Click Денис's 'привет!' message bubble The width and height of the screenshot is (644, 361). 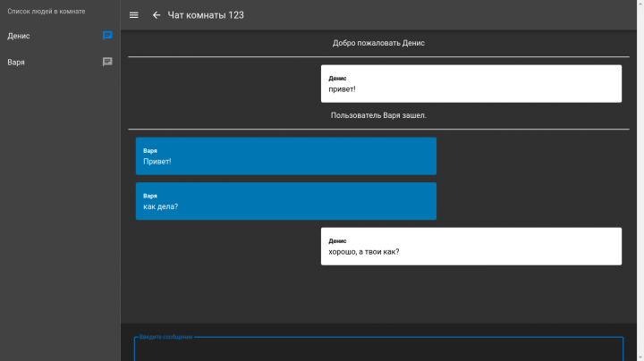tap(471, 84)
